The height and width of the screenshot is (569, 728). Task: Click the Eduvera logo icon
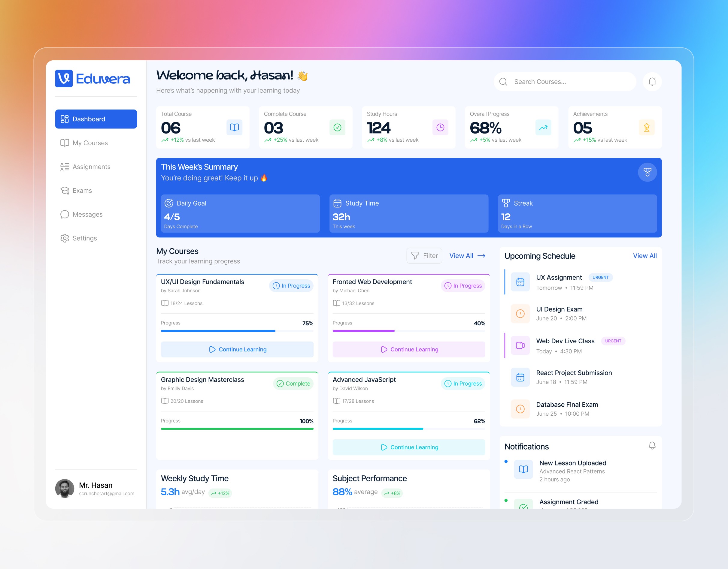64,79
